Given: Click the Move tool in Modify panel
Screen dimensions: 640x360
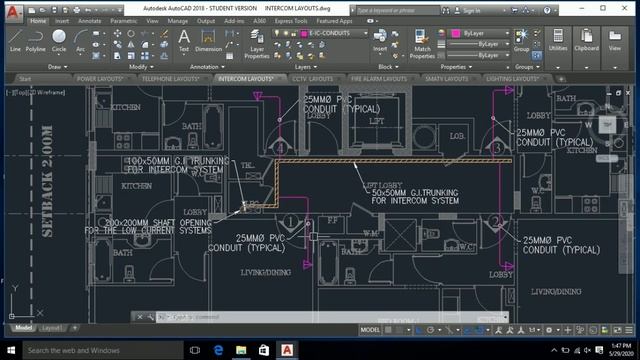Looking at the screenshot, I should (117, 33).
